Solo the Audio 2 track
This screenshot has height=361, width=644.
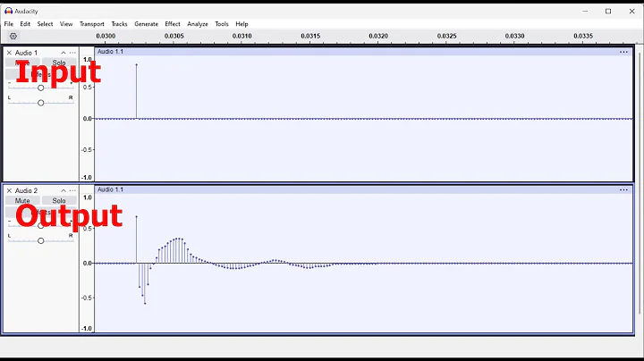tap(59, 200)
